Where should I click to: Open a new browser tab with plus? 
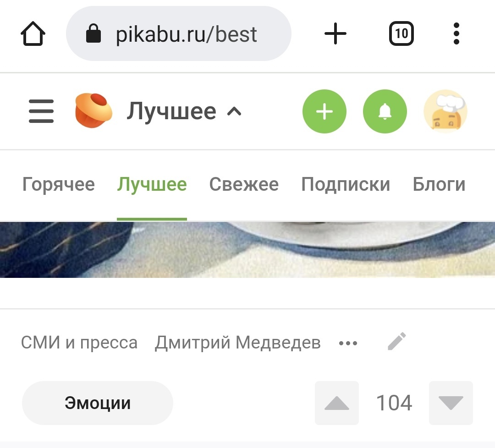(335, 33)
